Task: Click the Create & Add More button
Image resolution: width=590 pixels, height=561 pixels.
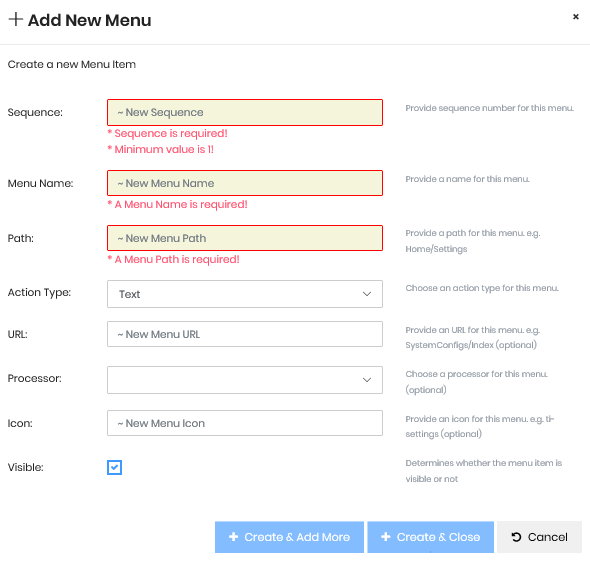Action: (x=289, y=537)
